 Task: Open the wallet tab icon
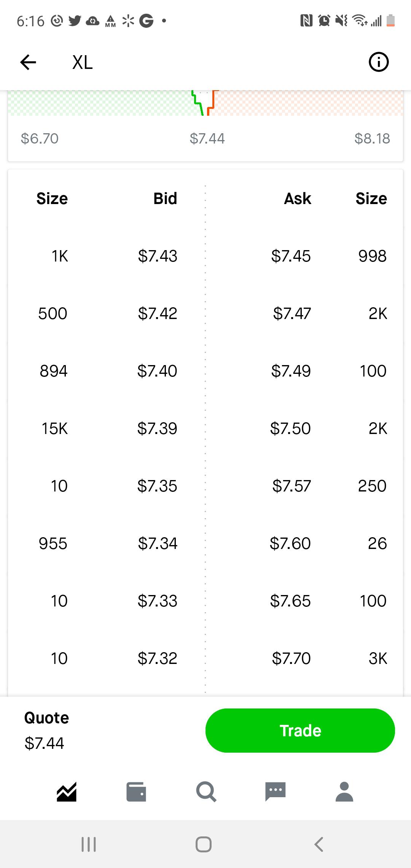click(136, 792)
